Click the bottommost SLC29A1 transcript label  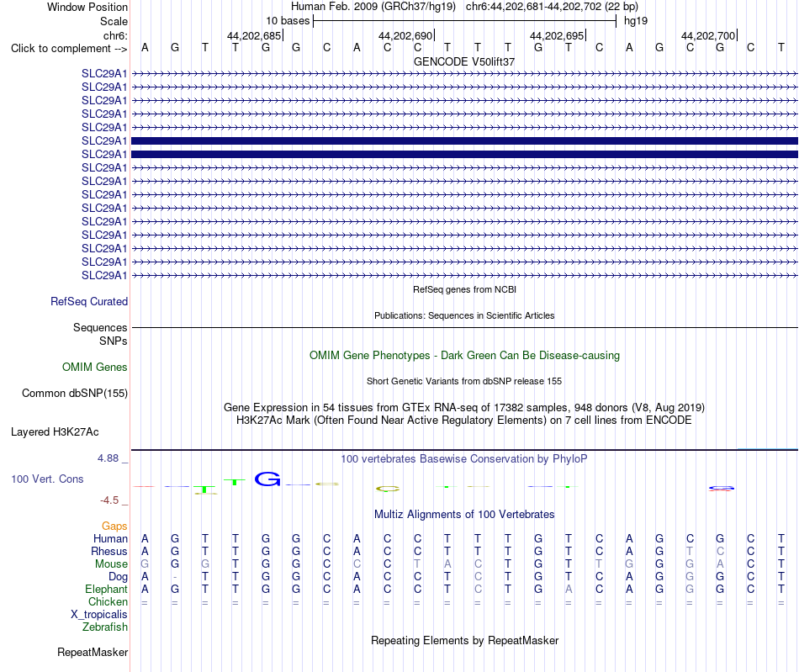pyautogui.click(x=104, y=275)
